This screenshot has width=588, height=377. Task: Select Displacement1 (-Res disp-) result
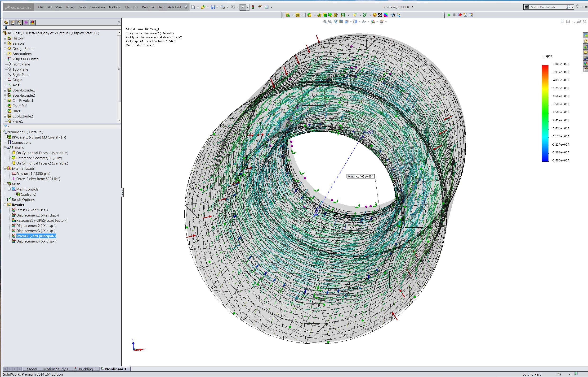[x=37, y=215]
